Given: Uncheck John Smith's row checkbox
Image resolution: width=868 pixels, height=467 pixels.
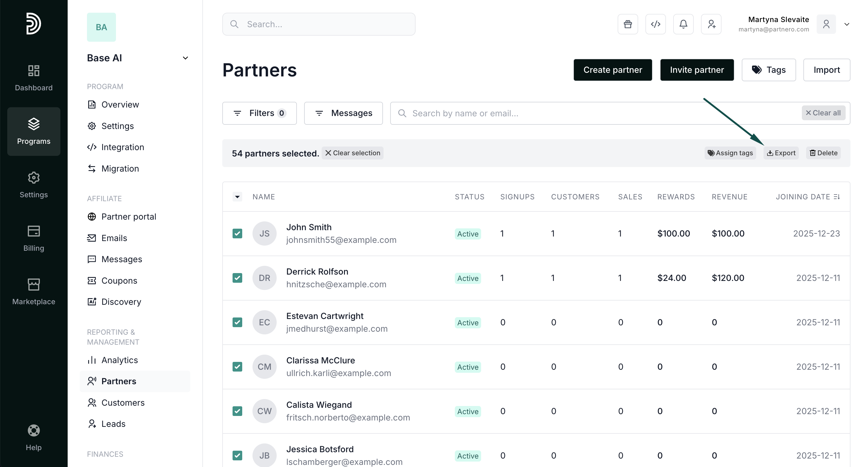Looking at the screenshot, I should (237, 233).
